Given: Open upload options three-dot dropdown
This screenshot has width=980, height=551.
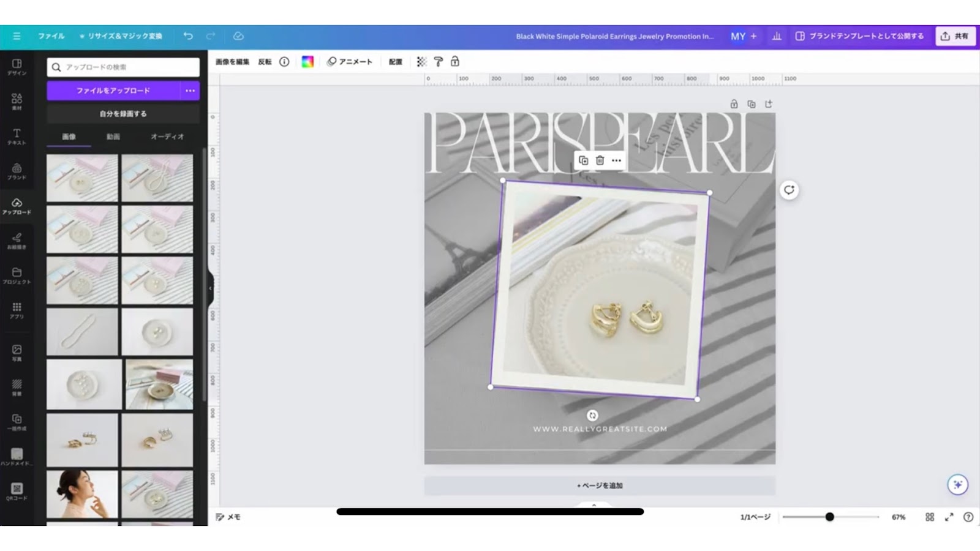Looking at the screenshot, I should [x=190, y=91].
